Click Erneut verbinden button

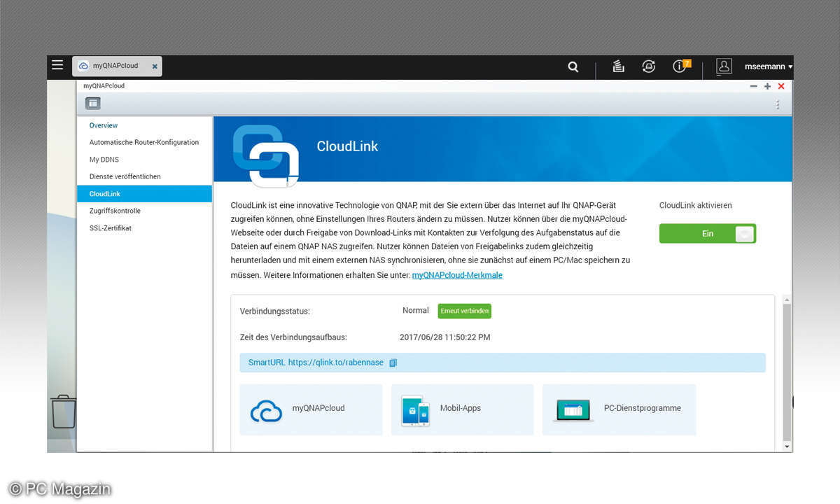click(465, 311)
